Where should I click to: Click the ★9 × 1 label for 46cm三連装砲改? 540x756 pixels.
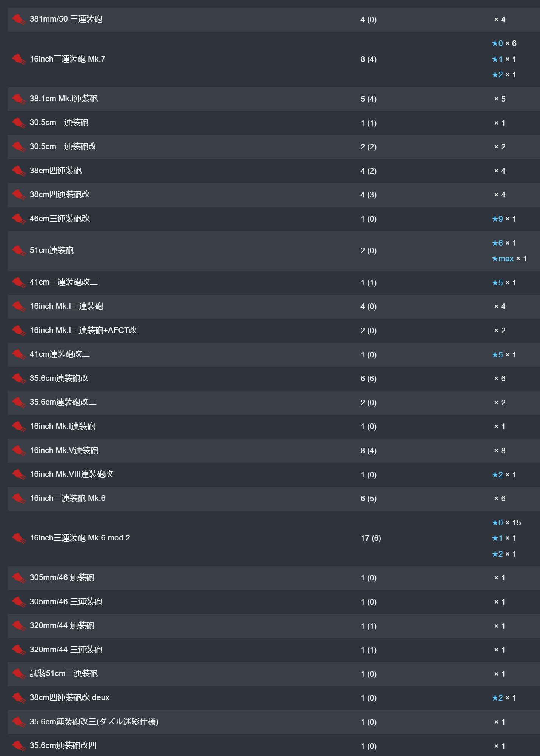504,219
